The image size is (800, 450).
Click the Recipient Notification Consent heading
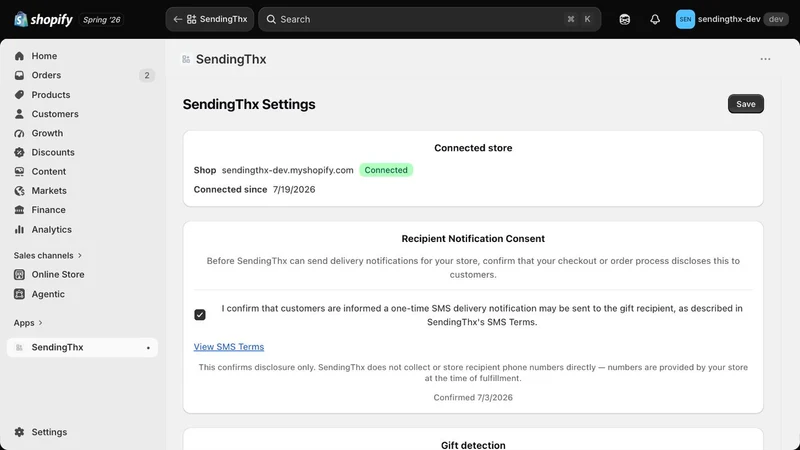click(473, 238)
